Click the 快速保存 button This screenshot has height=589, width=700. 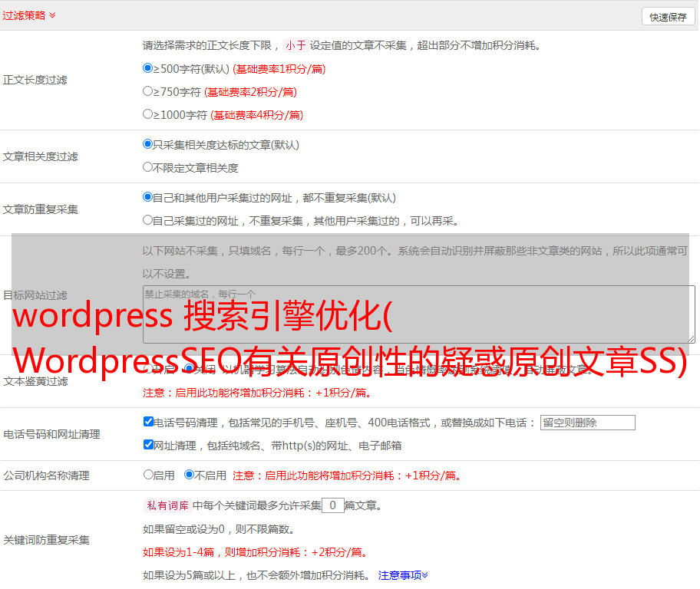point(668,17)
